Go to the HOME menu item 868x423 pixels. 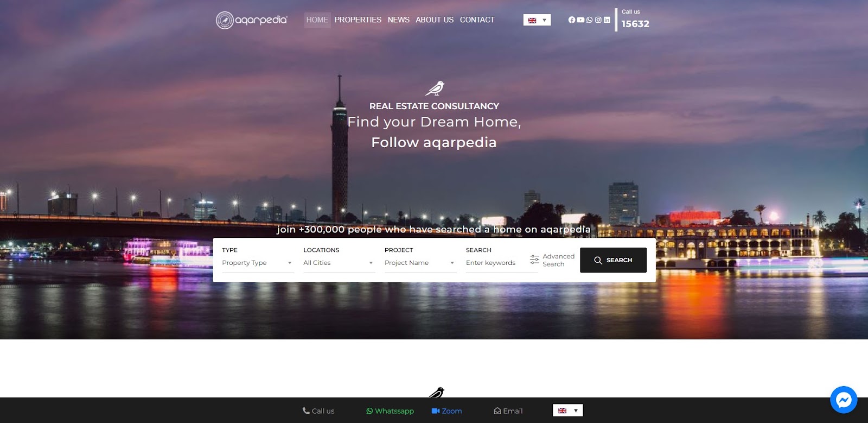[317, 20]
